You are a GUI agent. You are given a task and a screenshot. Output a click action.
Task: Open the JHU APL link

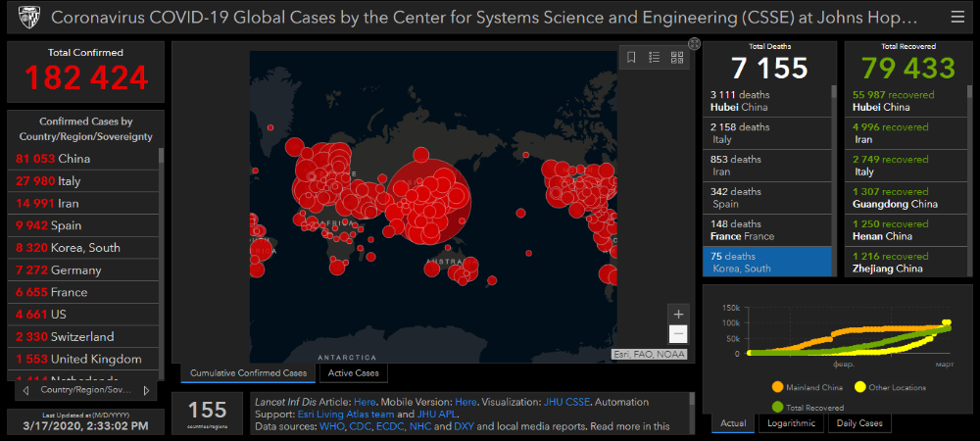coord(437,414)
